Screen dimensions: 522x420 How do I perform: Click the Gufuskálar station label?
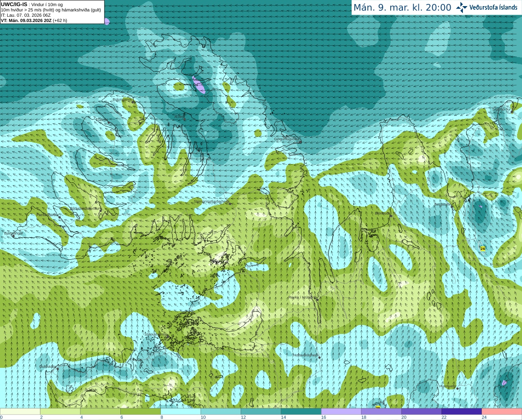point(48,367)
